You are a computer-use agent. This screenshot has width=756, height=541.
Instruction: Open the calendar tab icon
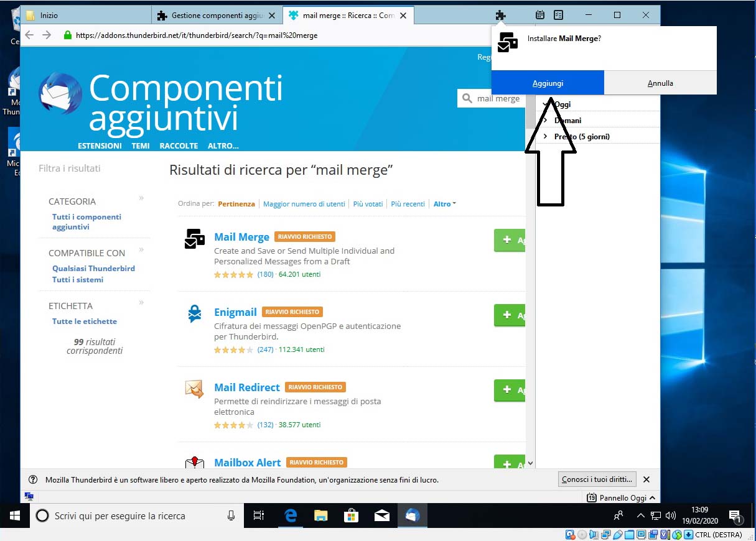[x=540, y=15]
